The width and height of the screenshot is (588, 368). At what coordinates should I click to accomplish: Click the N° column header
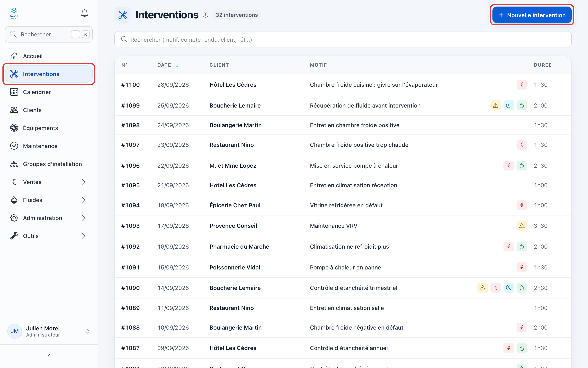124,65
